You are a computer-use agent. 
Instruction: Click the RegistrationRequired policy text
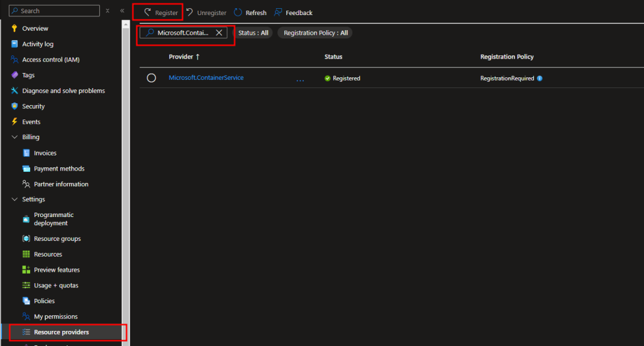[x=508, y=79]
